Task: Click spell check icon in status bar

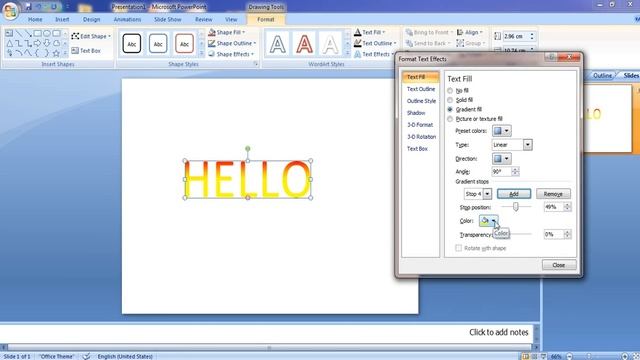Action: [86, 356]
